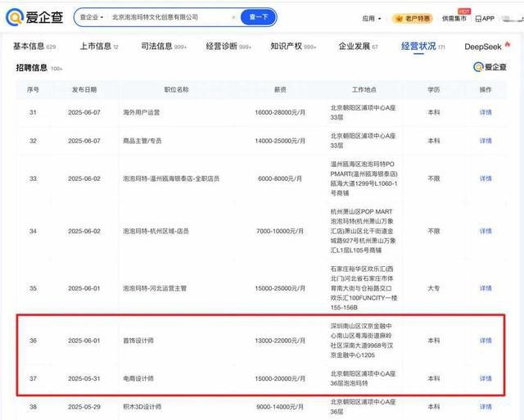Screen dimensions: 524x420
Task: Switch to the 司法信息 tab
Action: [164, 47]
